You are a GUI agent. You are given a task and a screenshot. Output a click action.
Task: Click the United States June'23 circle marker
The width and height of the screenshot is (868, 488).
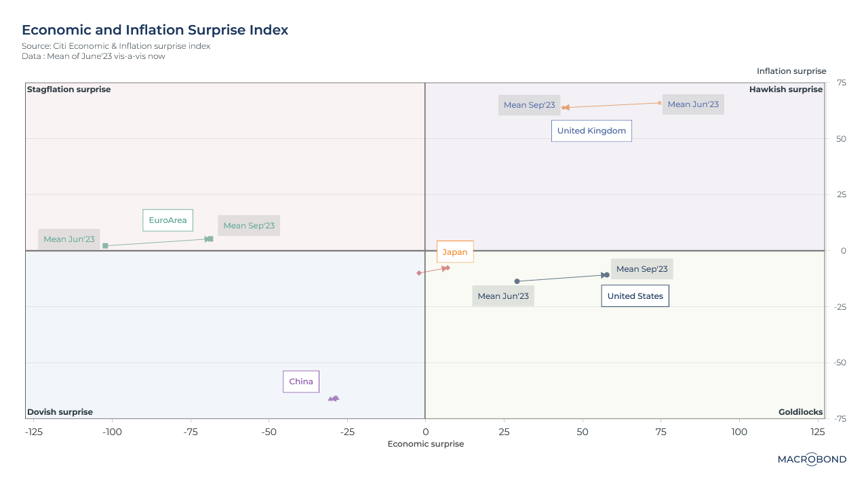(x=517, y=281)
